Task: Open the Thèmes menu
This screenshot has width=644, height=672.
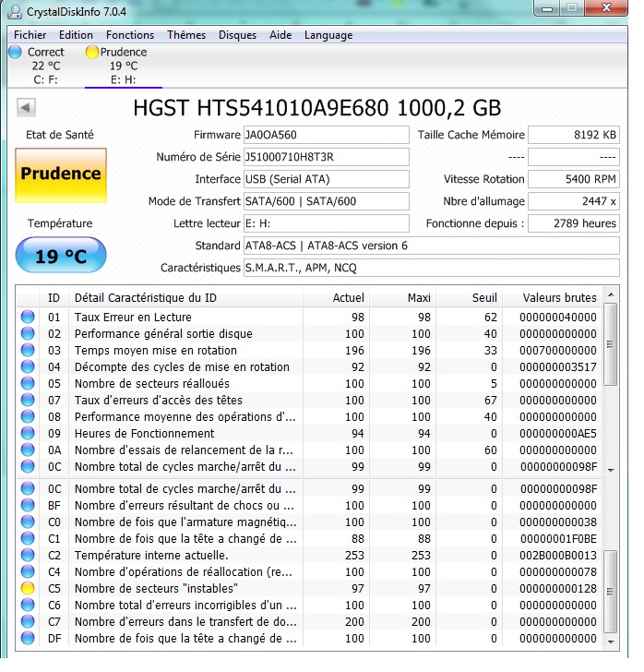Action: [186, 35]
